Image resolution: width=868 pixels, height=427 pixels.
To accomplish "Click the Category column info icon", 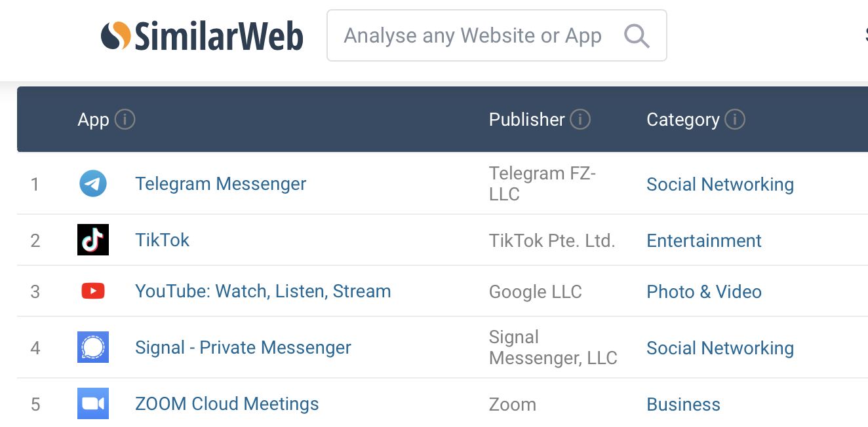I will click(x=735, y=120).
